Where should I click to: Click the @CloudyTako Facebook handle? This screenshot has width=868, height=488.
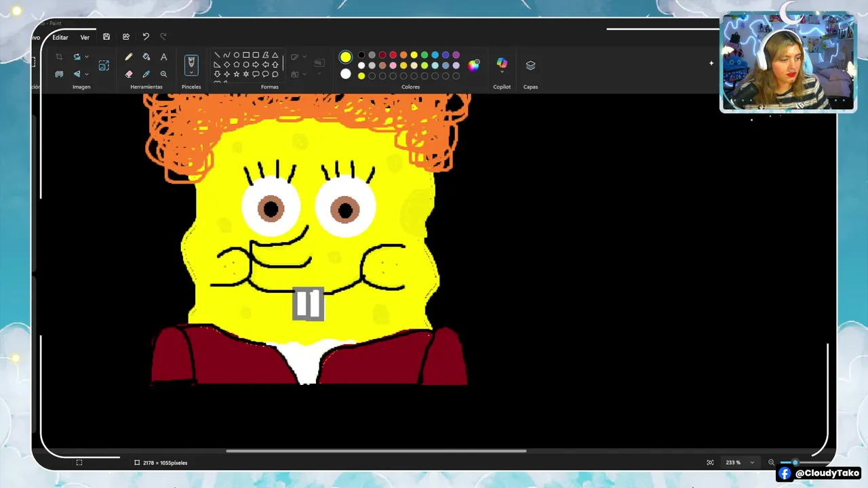827,473
